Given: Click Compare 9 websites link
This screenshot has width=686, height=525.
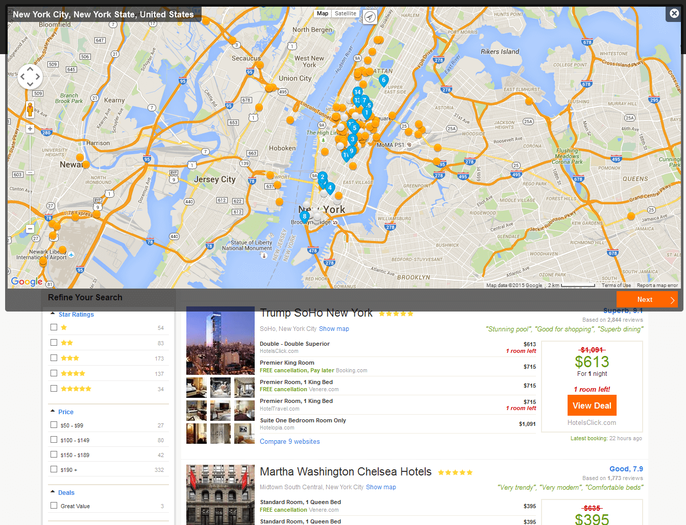Looking at the screenshot, I should [290, 441].
